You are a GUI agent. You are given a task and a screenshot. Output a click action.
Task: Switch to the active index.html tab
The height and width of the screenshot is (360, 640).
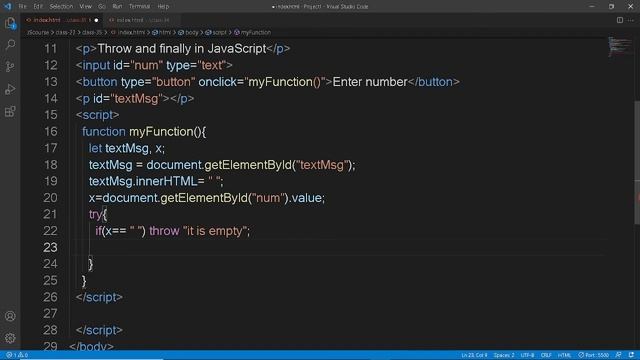[x=61, y=20]
